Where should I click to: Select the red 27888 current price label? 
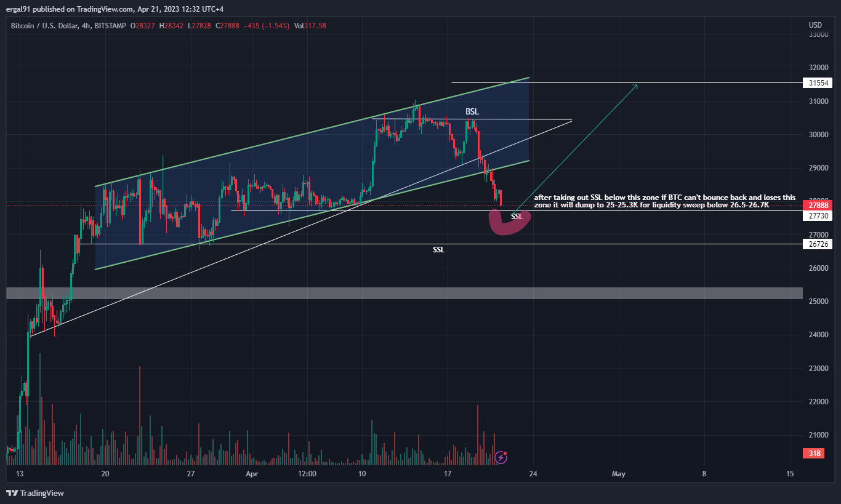819,205
